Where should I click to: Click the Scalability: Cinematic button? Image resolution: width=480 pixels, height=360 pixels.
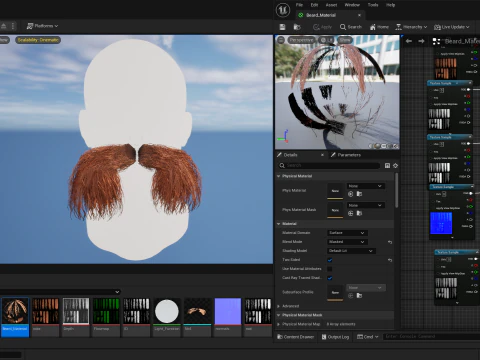(x=38, y=40)
